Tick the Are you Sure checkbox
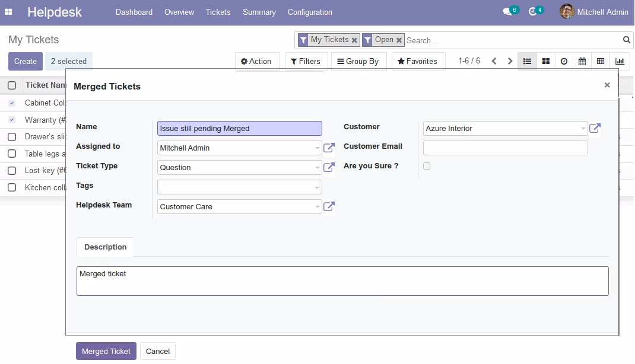The image size is (635, 364). (x=427, y=166)
